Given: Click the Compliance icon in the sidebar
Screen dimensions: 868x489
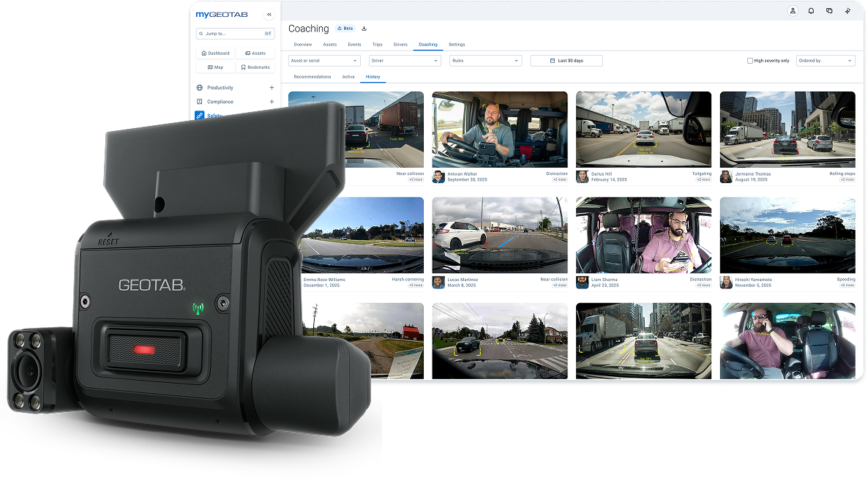Looking at the screenshot, I should pyautogui.click(x=200, y=102).
